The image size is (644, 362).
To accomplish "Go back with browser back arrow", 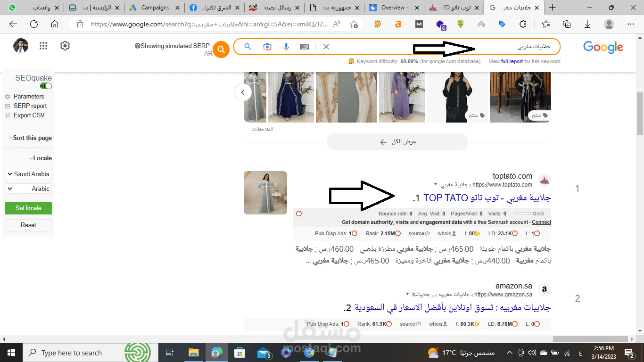I will [x=13, y=24].
